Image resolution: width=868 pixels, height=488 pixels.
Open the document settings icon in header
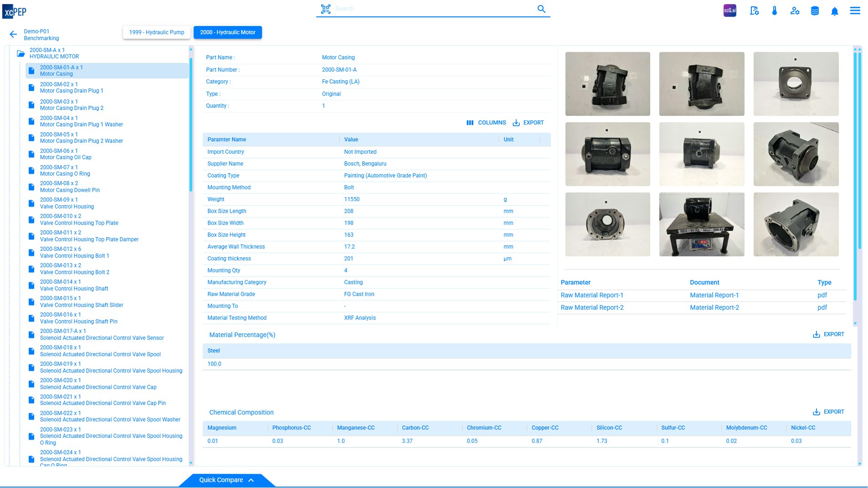[x=754, y=11]
